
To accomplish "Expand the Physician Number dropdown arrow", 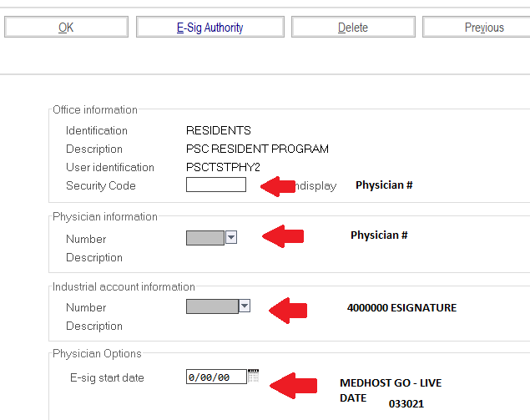I will click(x=232, y=238).
